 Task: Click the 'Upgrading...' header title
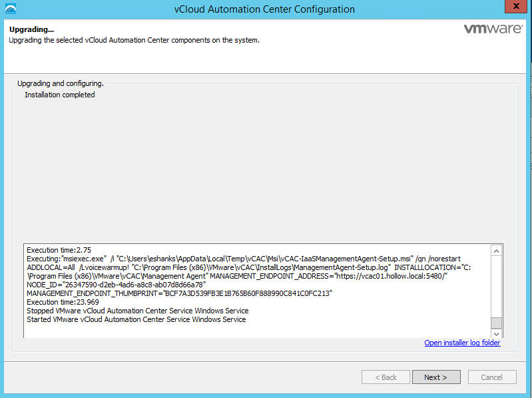pos(31,30)
